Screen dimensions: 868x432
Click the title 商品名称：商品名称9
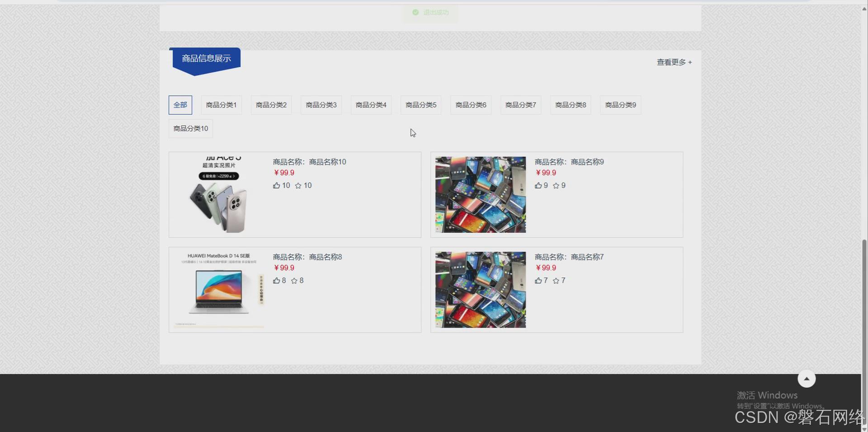pos(569,162)
